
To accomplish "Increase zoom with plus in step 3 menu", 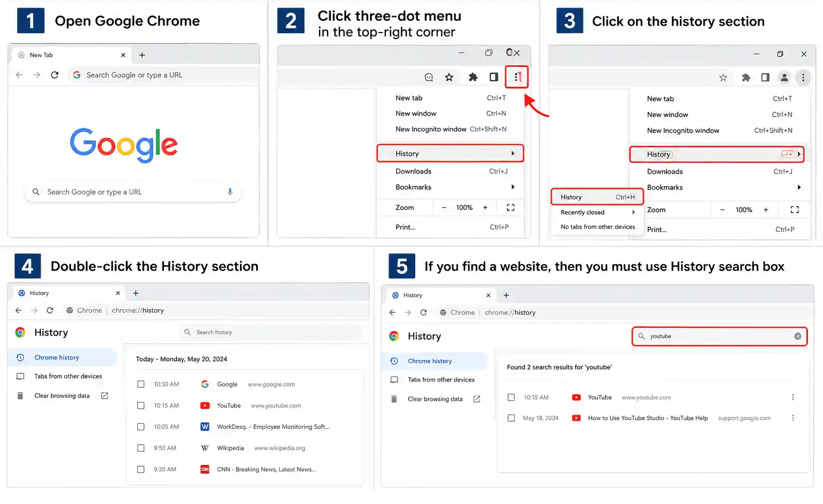I will pos(766,210).
